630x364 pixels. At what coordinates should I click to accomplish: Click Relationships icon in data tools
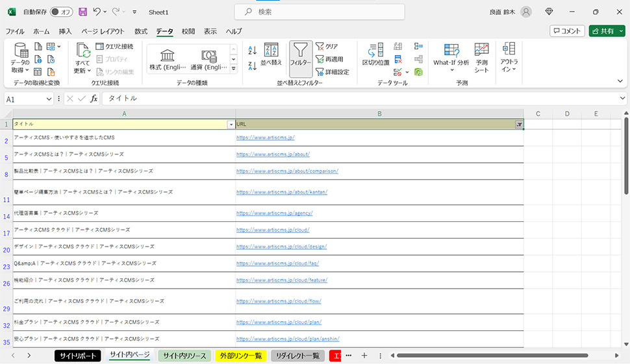pyautogui.click(x=419, y=60)
